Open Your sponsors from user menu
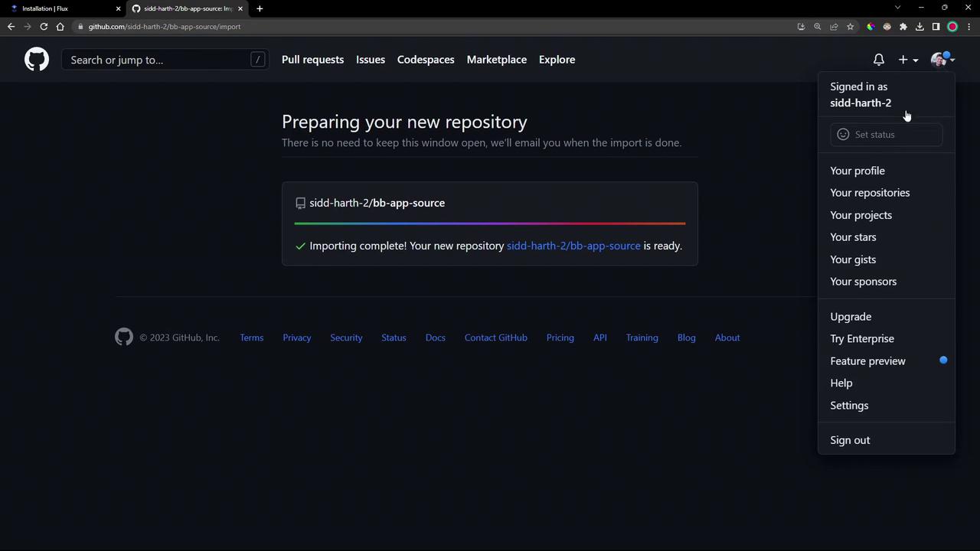 (887, 282)
